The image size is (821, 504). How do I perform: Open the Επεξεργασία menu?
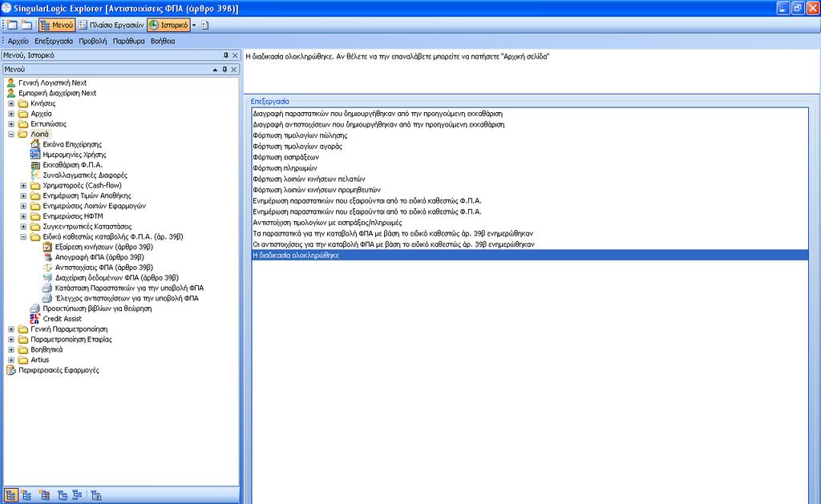54,41
